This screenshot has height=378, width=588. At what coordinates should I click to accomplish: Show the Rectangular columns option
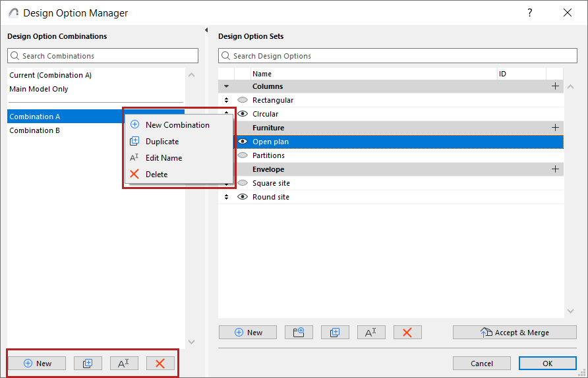click(243, 100)
